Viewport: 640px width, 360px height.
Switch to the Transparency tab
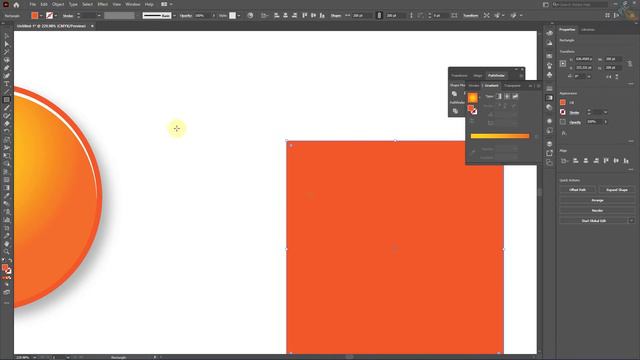(512, 86)
